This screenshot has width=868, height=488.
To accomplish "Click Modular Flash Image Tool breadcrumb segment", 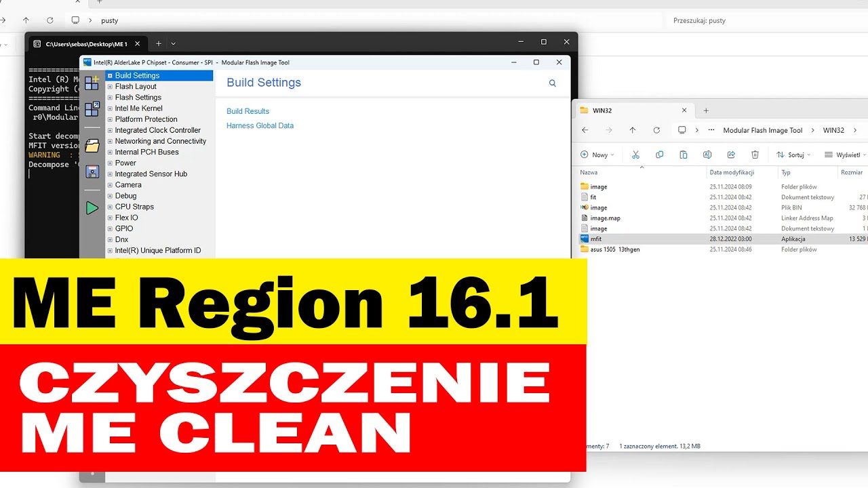I will pos(763,130).
